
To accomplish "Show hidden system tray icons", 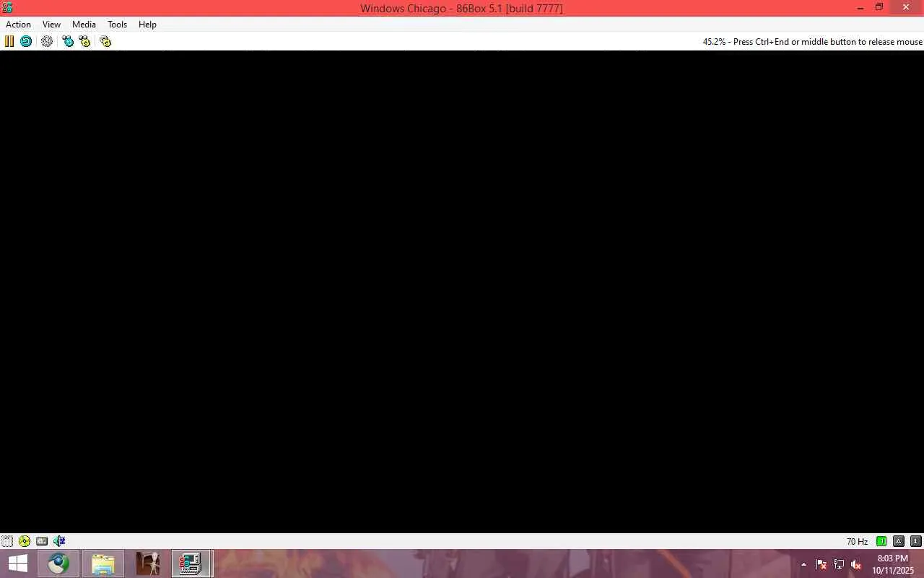I will (x=803, y=564).
